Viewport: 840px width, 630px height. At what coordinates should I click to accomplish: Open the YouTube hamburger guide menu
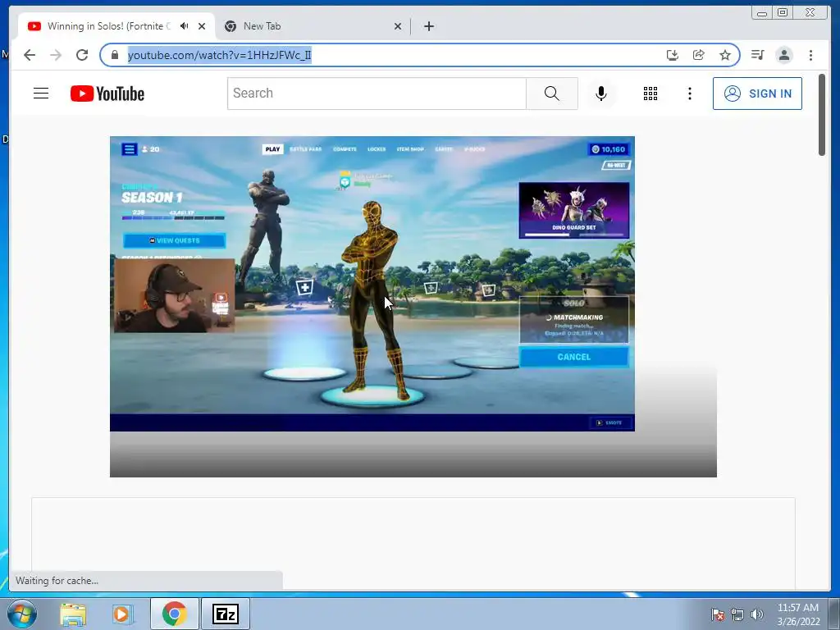click(41, 94)
